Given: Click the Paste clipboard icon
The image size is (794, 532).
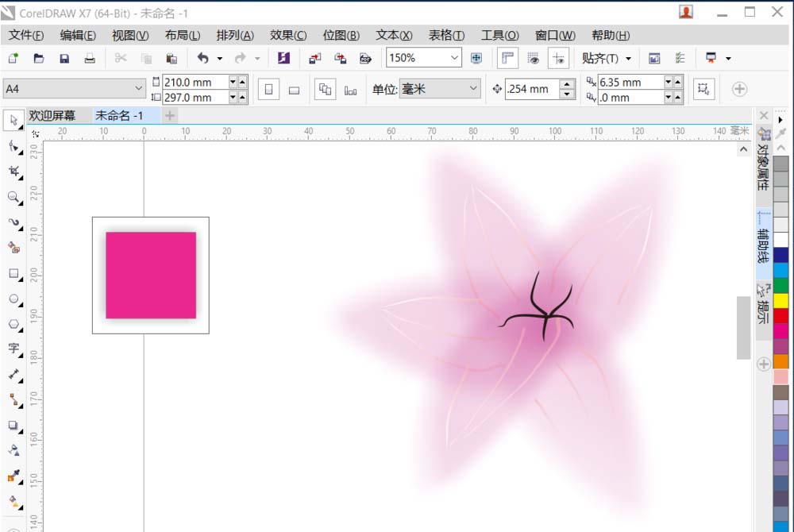Looking at the screenshot, I should coord(172,58).
